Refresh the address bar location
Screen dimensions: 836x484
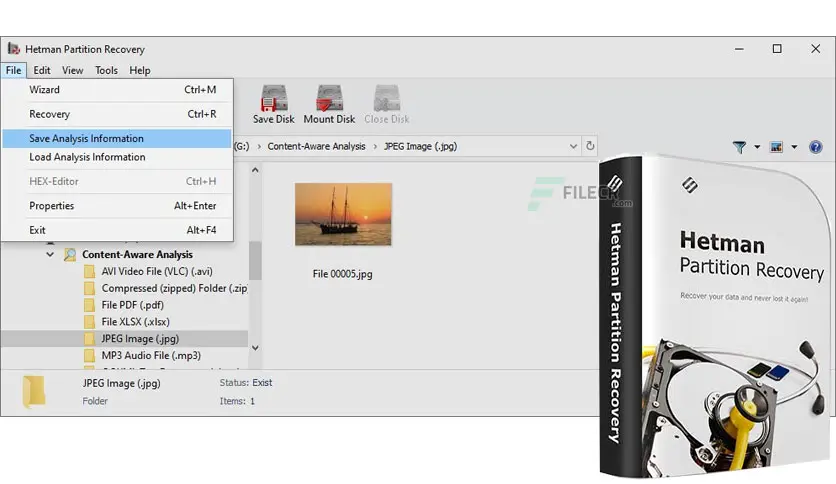click(590, 146)
